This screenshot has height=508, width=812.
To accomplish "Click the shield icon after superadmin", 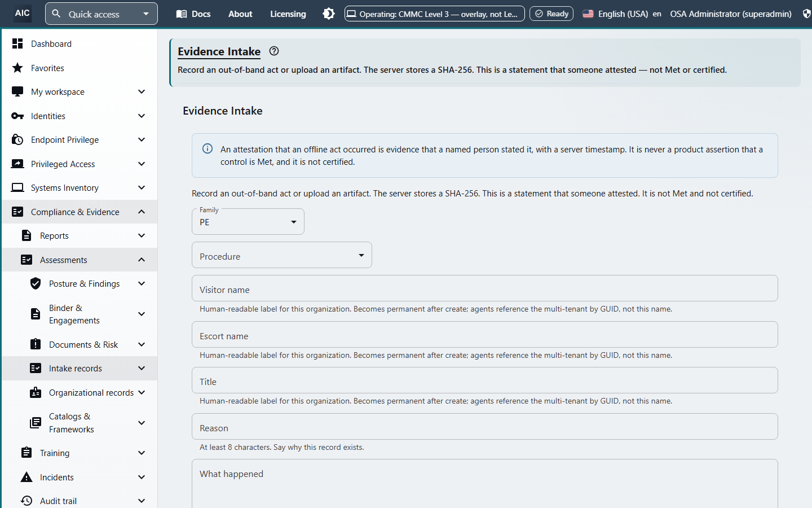I will pos(807,14).
